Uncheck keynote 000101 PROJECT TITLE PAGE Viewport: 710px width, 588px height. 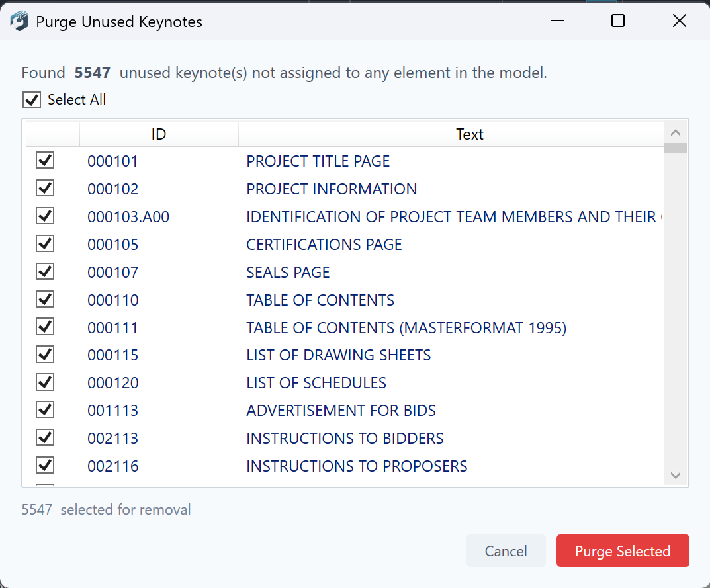[45, 161]
